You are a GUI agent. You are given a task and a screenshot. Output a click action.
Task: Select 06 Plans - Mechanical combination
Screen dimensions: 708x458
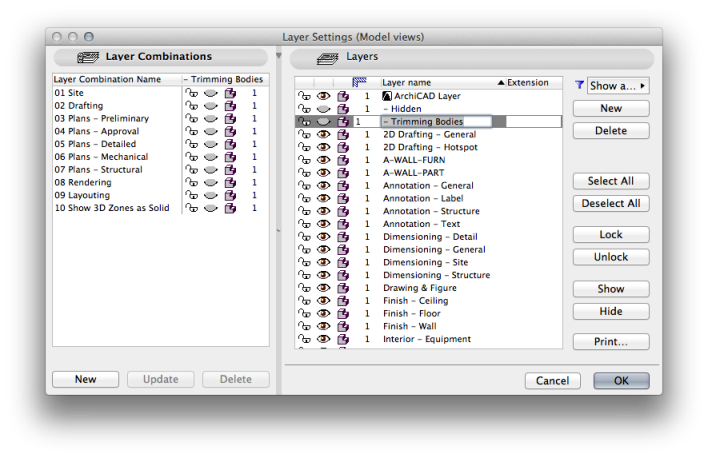coord(101,157)
